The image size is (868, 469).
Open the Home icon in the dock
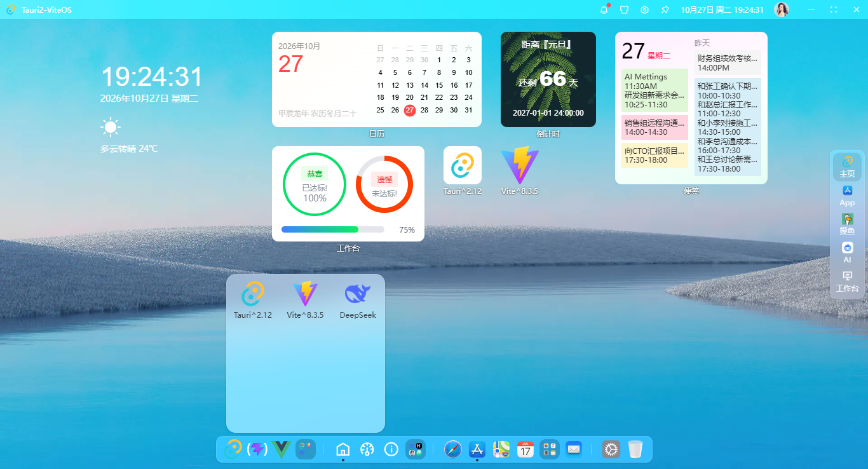click(x=342, y=449)
